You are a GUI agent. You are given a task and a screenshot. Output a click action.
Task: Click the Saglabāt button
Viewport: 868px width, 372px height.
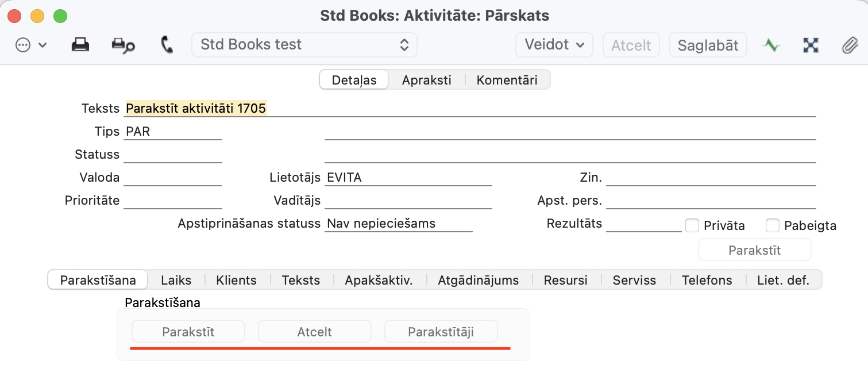coord(708,45)
